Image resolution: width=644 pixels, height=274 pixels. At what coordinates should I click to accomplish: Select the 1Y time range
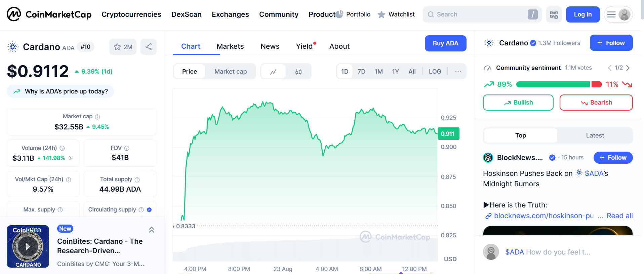pos(395,71)
